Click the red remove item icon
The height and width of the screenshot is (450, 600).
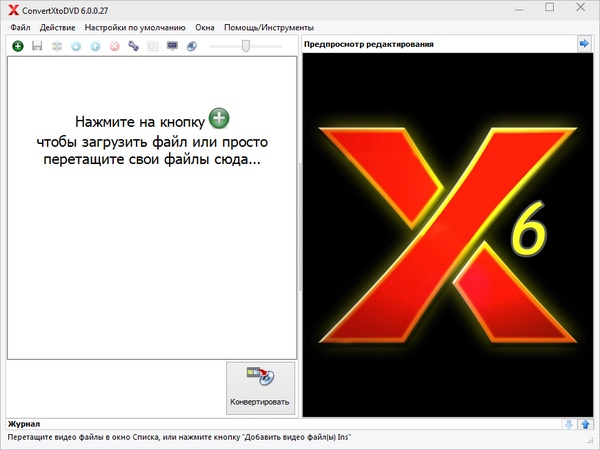(113, 46)
